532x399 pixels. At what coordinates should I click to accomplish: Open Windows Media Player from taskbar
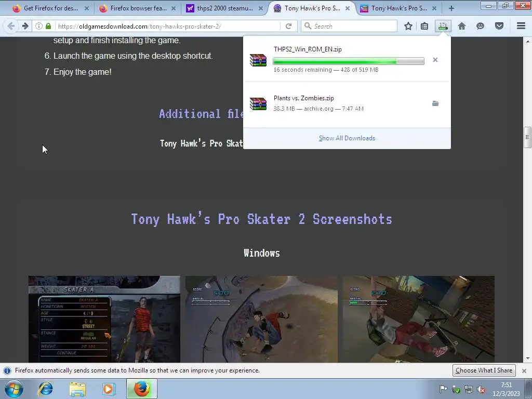coord(109,389)
